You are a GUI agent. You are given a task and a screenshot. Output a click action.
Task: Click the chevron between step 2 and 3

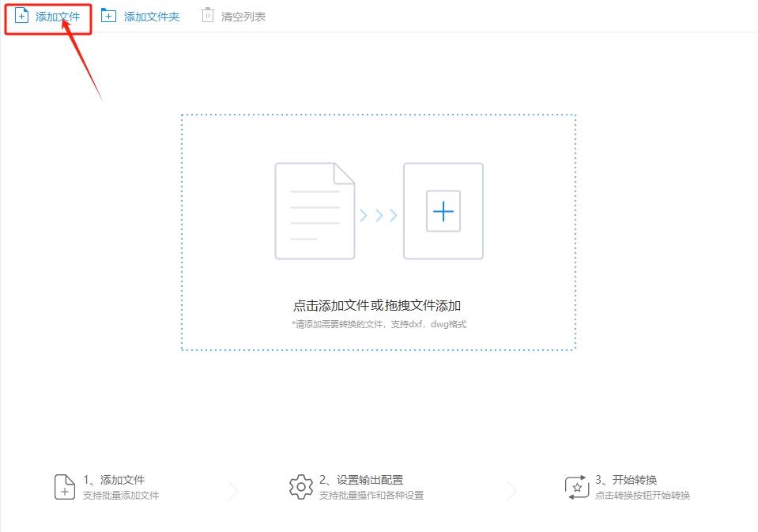pos(512,490)
